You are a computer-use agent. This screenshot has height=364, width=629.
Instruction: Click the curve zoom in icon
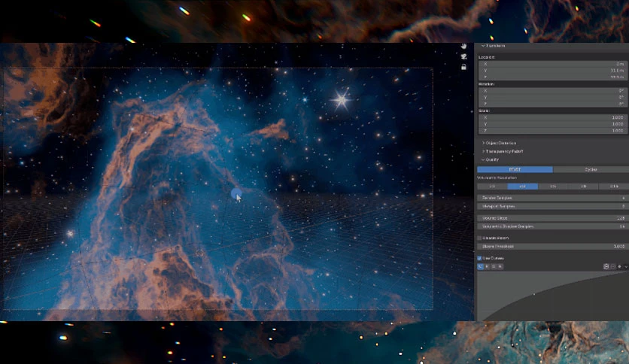tap(606, 266)
